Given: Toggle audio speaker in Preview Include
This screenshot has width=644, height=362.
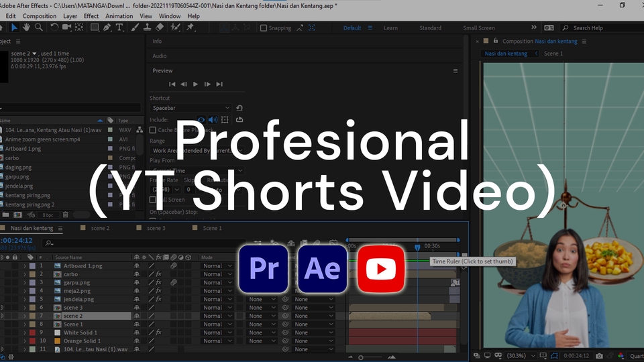Looking at the screenshot, I should [213, 120].
